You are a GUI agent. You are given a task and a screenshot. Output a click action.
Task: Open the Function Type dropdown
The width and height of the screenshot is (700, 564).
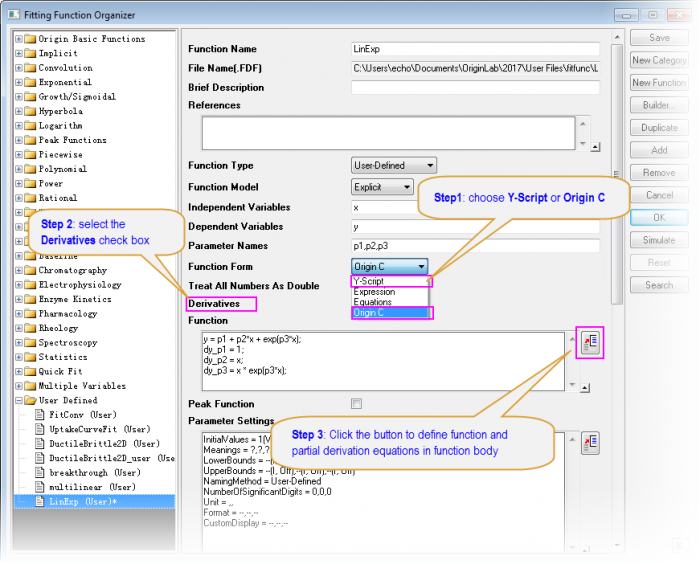pyautogui.click(x=393, y=165)
